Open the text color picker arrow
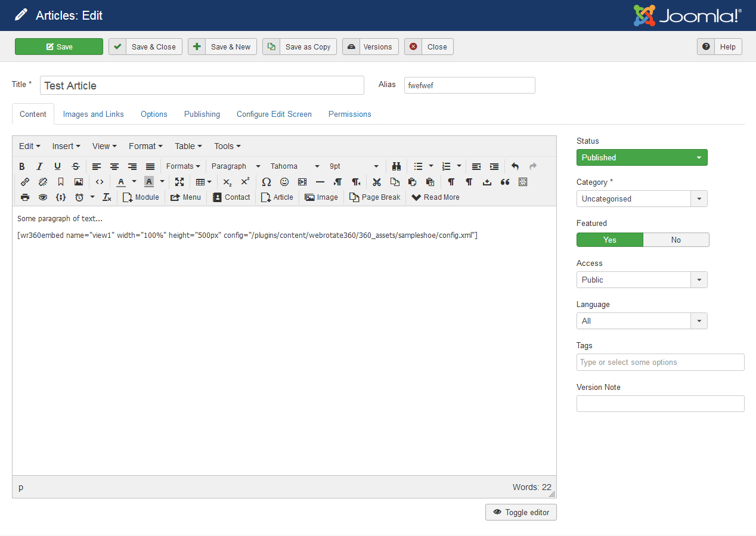Image resolution: width=756 pixels, height=536 pixels. pyautogui.click(x=134, y=182)
